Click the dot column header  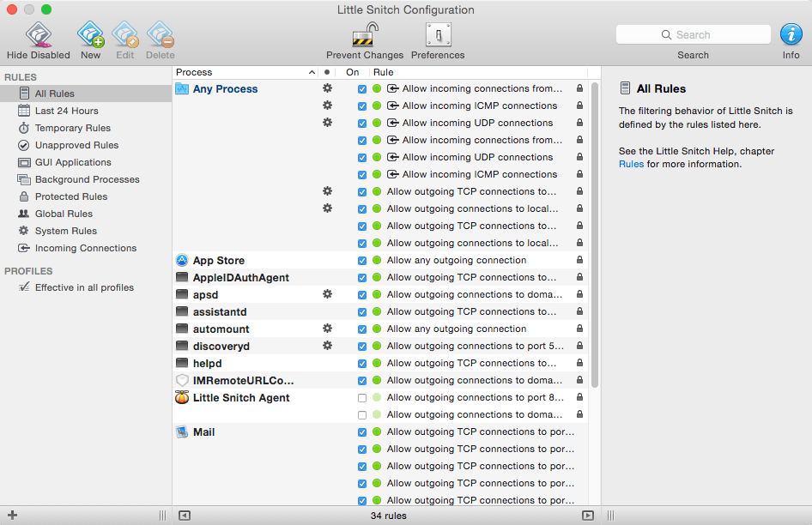tap(327, 72)
